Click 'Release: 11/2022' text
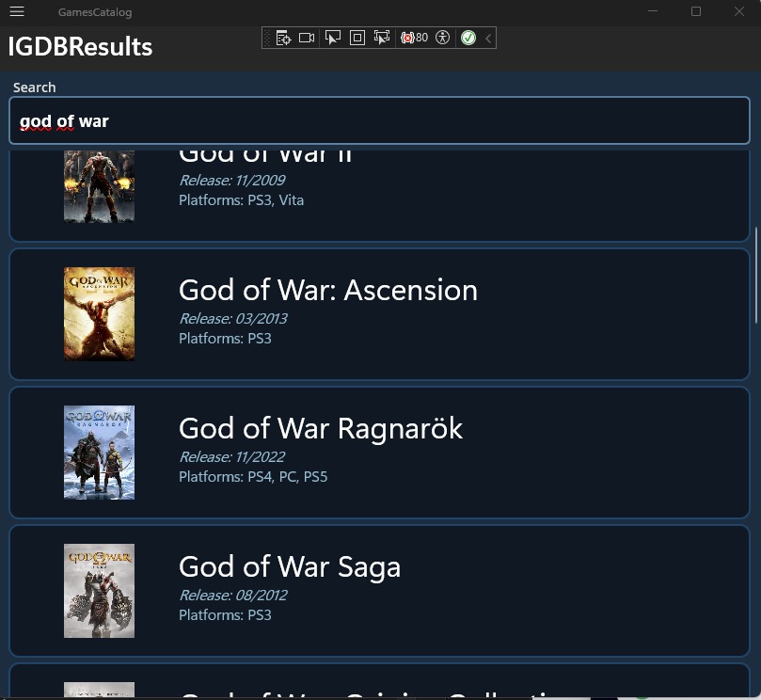 tap(232, 457)
